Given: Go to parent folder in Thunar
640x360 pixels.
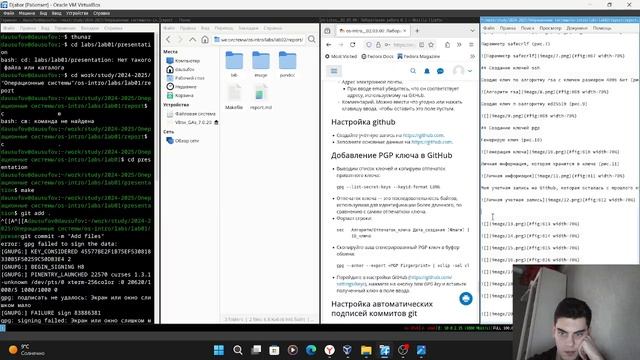Looking at the screenshot, I should click(x=192, y=40).
